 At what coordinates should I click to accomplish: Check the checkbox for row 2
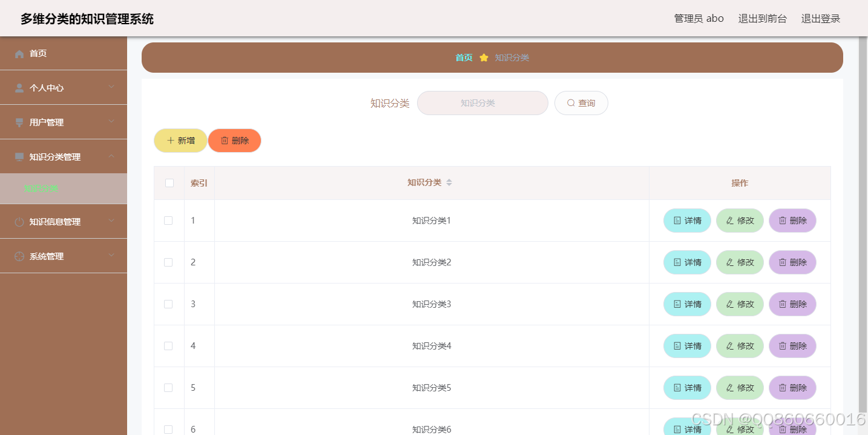168,262
